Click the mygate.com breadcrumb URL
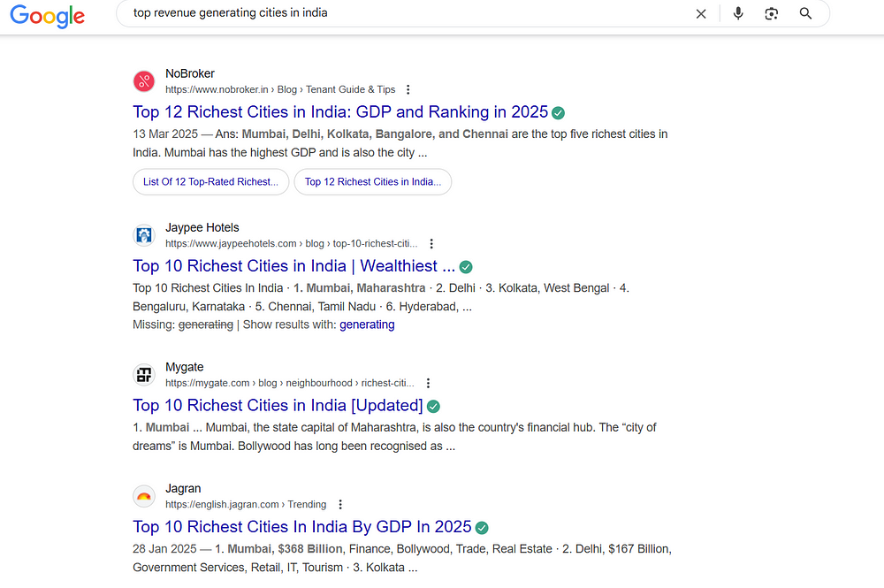This screenshot has width=884, height=588. coord(290,384)
